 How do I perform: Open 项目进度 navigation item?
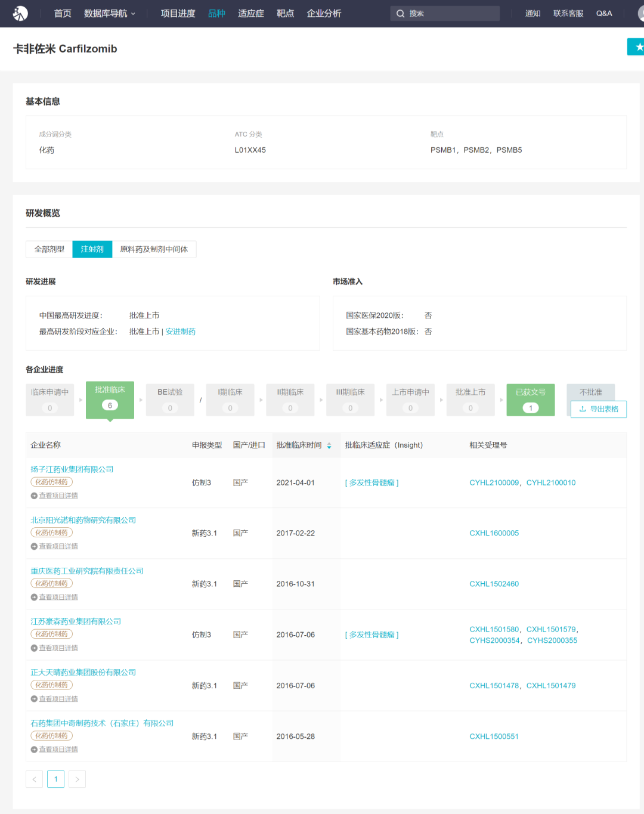point(178,13)
